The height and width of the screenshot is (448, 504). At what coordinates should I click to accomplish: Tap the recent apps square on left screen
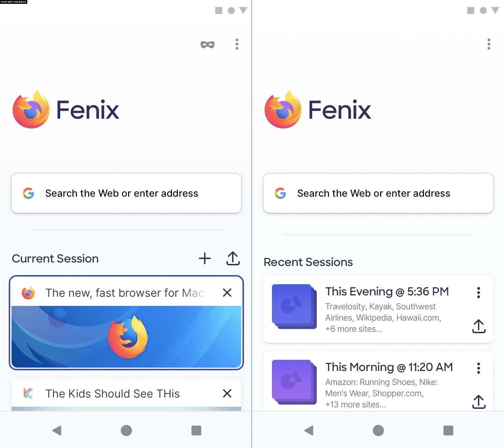(196, 430)
